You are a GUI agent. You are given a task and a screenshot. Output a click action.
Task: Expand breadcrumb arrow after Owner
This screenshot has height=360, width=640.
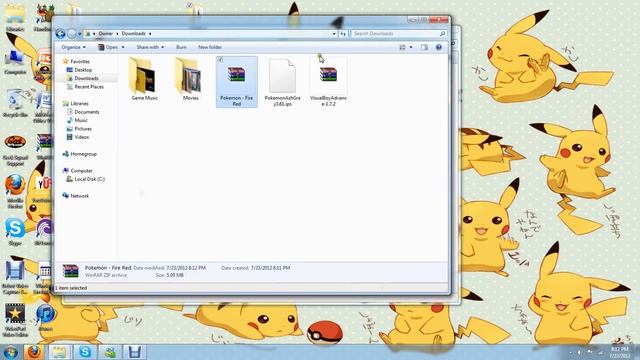pyautogui.click(x=117, y=33)
